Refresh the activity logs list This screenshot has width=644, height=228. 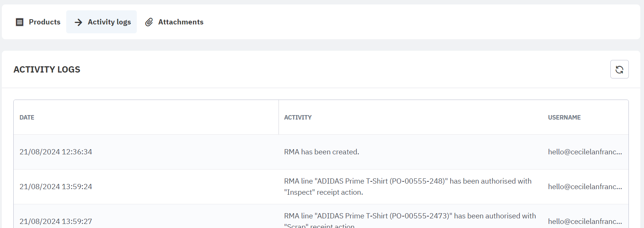[619, 69]
